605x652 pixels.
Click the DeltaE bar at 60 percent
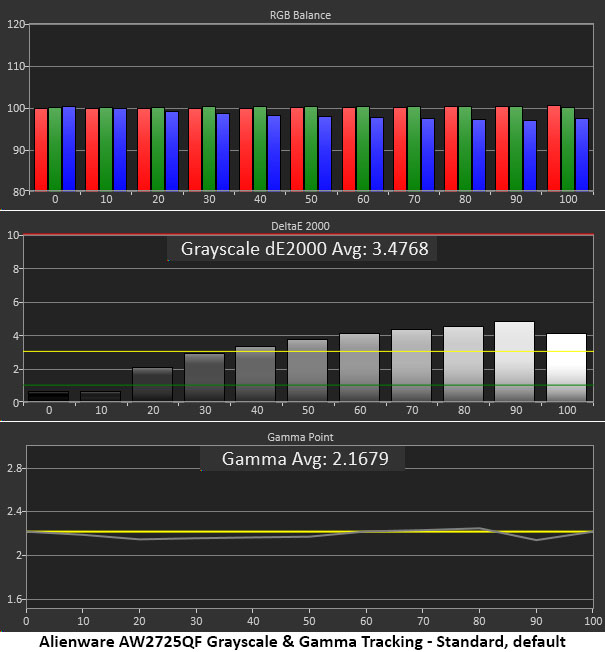pos(360,367)
